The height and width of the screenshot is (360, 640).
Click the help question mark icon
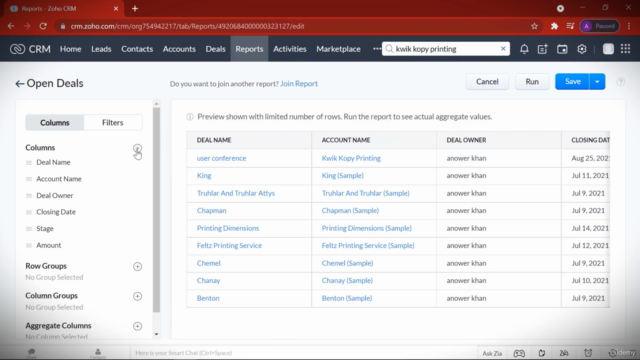[620, 82]
